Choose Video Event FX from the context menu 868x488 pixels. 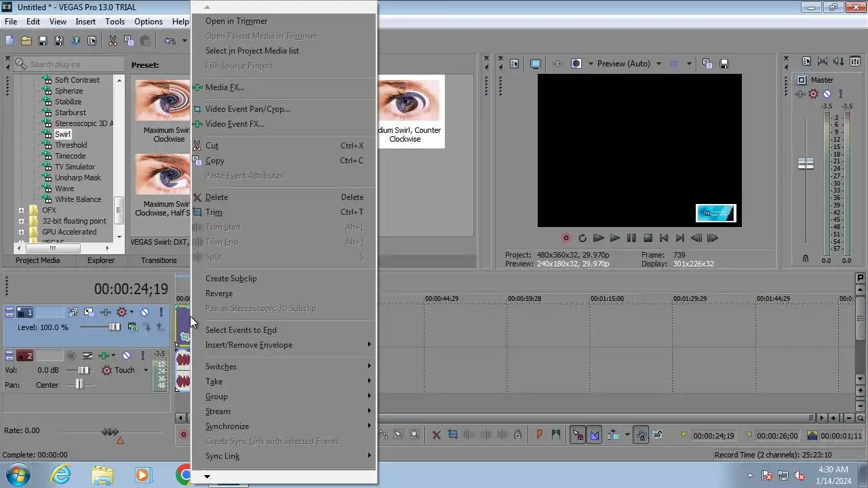235,124
